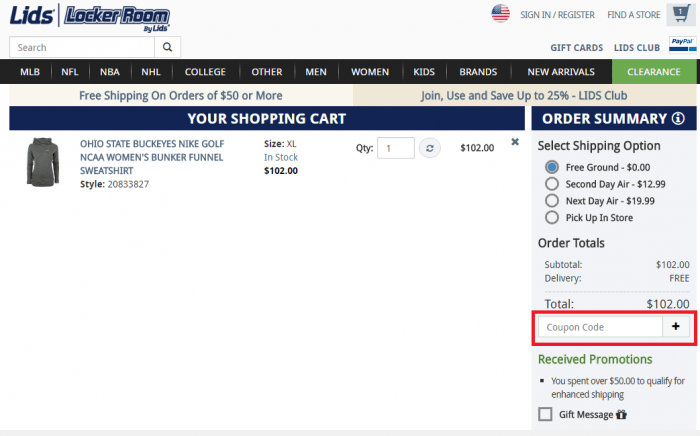Open the COLLEGE menu

pyautogui.click(x=205, y=72)
